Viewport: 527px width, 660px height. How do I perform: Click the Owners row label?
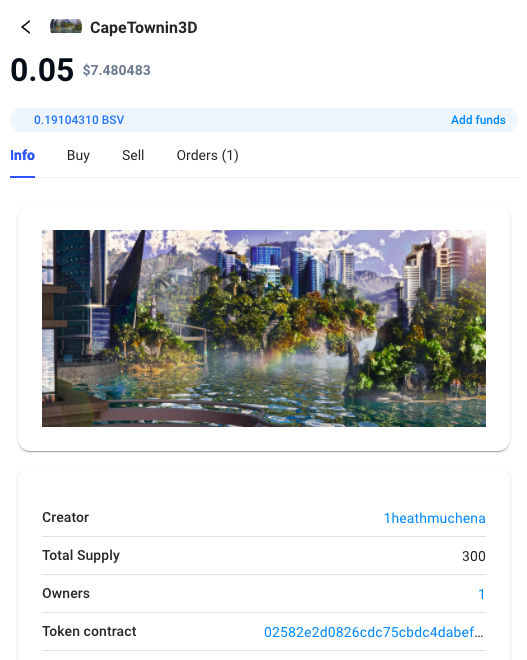(x=66, y=593)
